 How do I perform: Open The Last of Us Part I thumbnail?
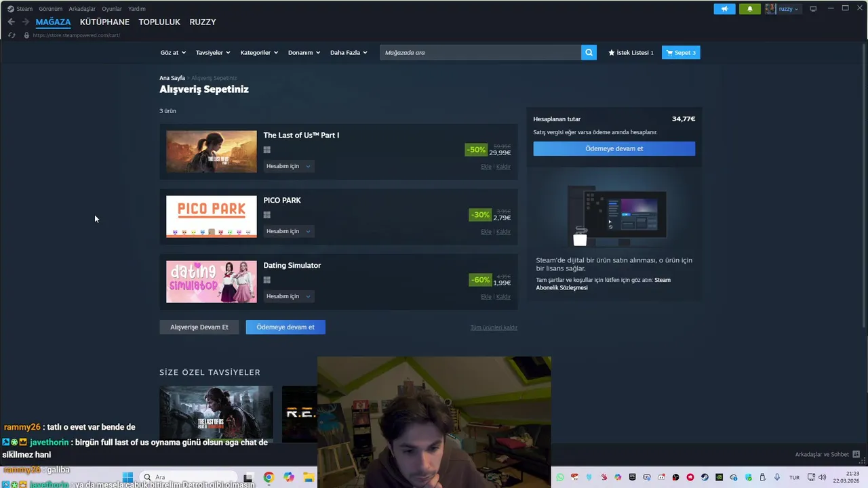point(212,152)
